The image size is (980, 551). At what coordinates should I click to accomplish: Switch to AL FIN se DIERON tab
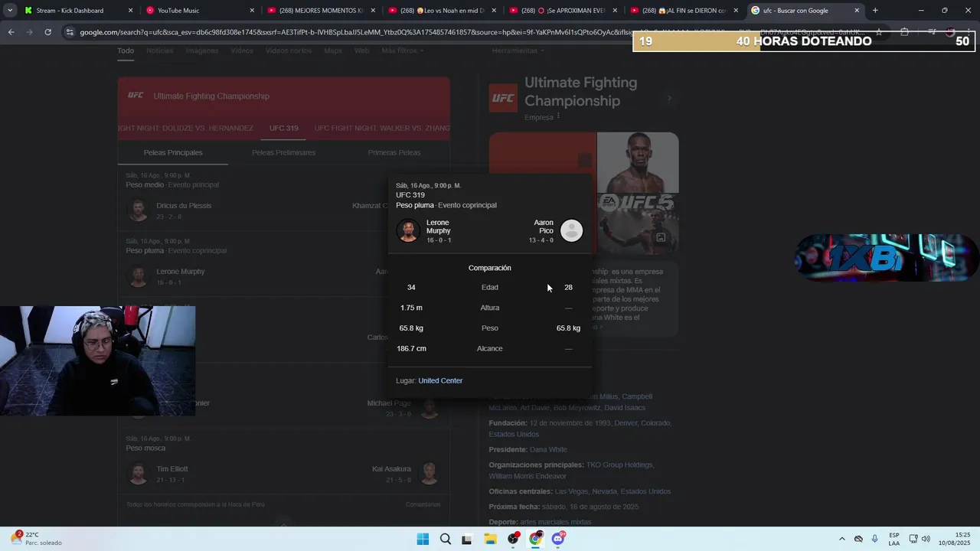point(683,11)
